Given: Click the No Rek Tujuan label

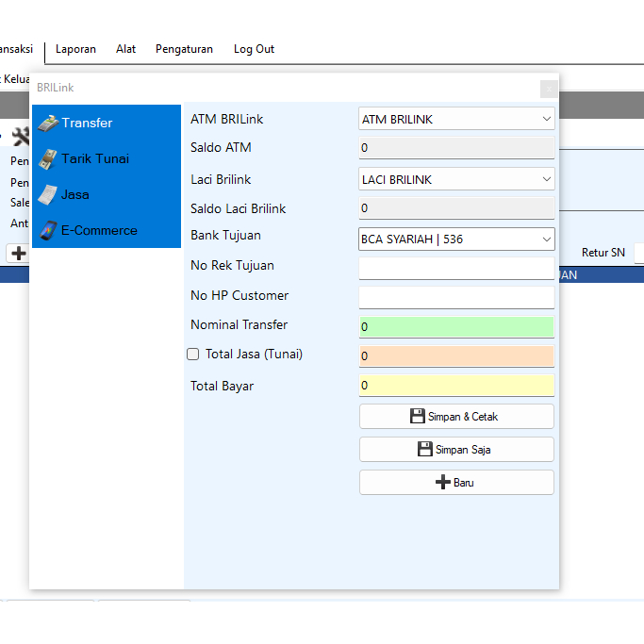Looking at the screenshot, I should point(232,266).
